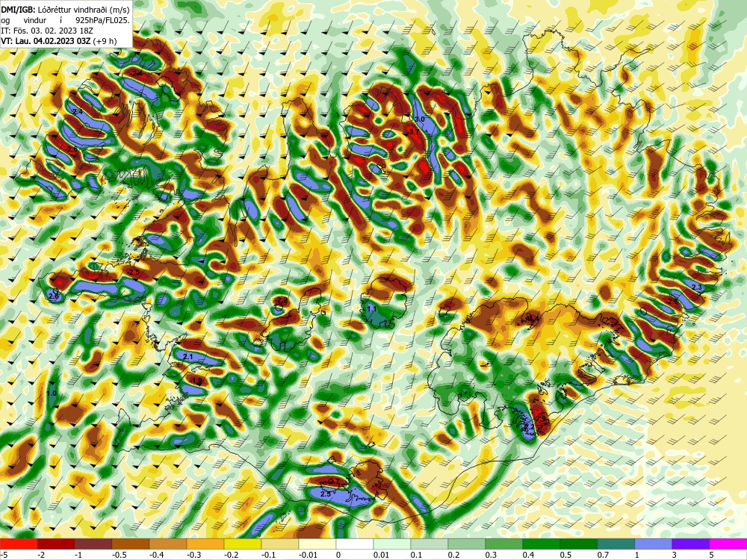
Task: Click the "-3.7" value label on the map
Action: 414,131
